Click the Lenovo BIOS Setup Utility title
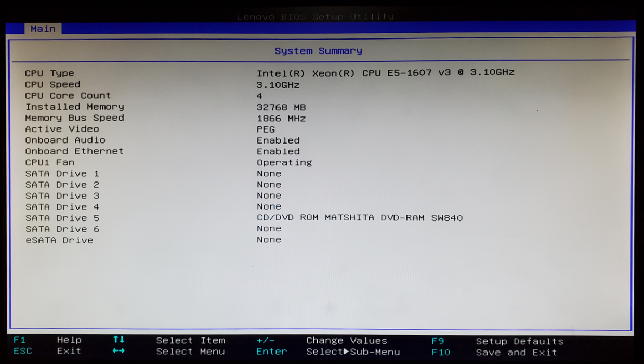644x364 pixels. point(316,17)
